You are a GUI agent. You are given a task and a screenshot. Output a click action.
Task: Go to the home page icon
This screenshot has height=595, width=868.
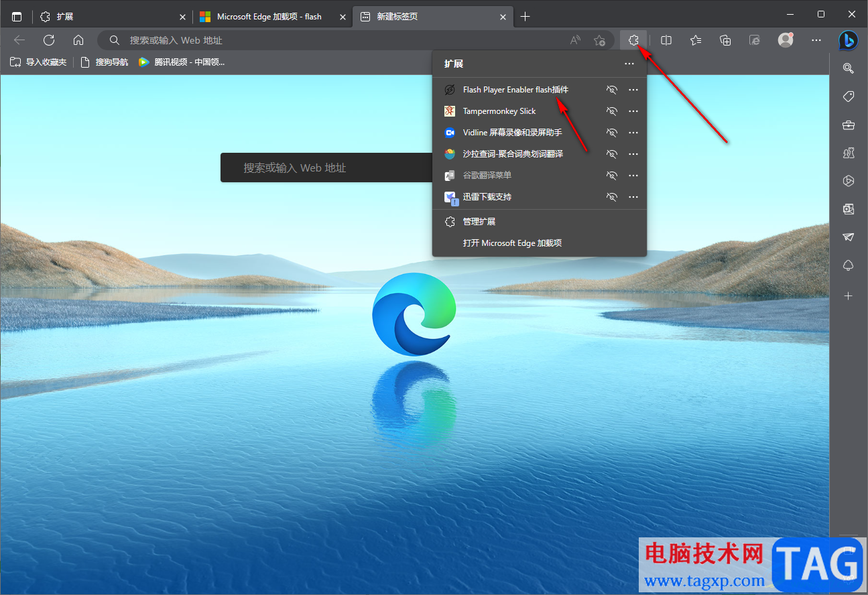coord(78,40)
